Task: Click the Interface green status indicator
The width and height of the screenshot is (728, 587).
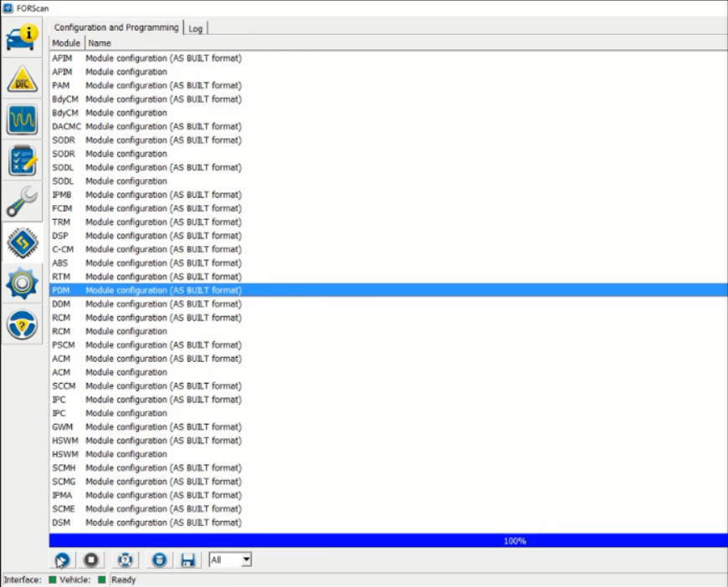Action: click(x=53, y=579)
